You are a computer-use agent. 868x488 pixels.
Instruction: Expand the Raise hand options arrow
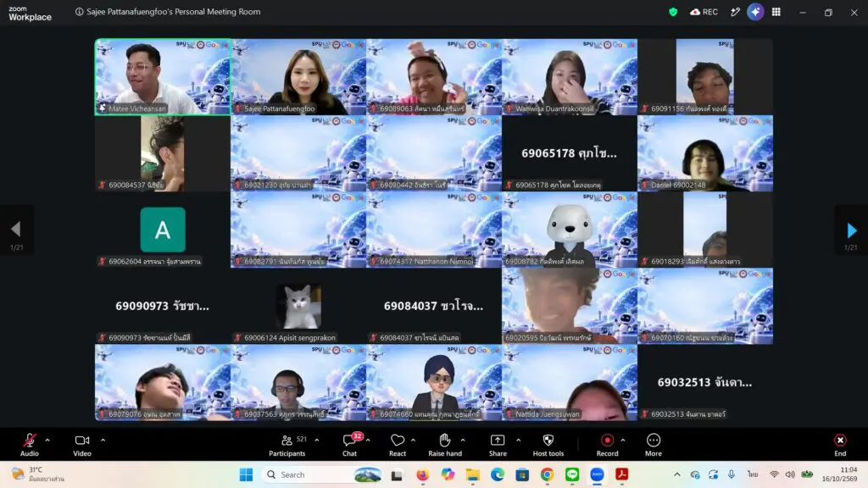tap(463, 441)
